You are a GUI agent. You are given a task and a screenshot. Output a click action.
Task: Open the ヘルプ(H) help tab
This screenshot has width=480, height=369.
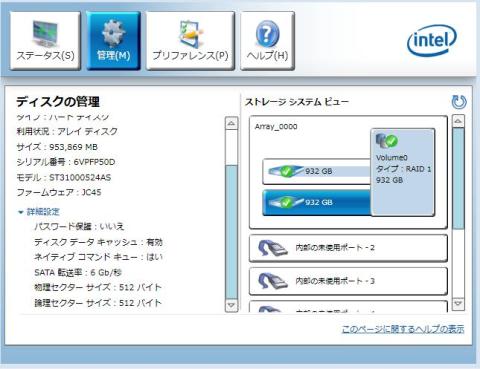pos(267,41)
